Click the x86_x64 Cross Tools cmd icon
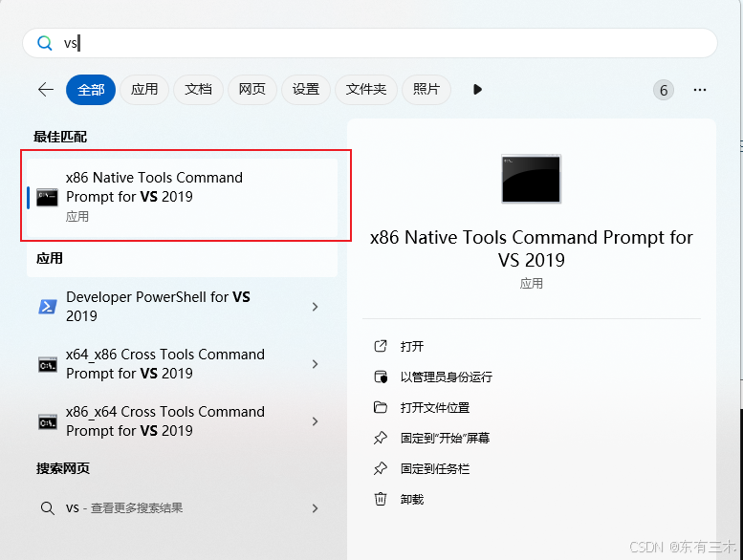 (x=48, y=421)
